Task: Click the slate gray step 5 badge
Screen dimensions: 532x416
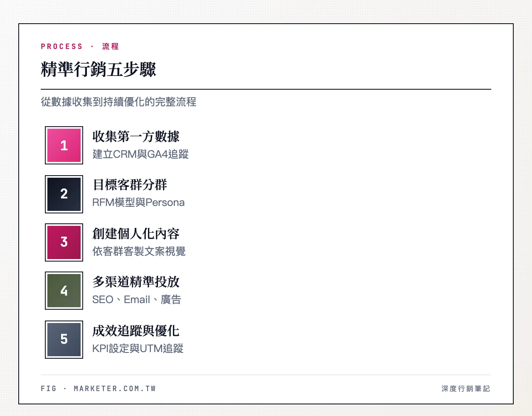Action: click(64, 340)
